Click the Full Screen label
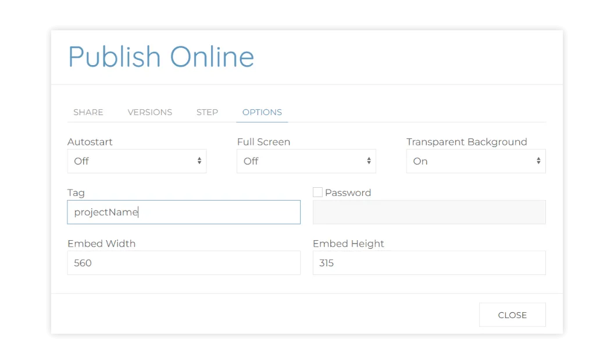The height and width of the screenshot is (364, 614). coord(263,142)
